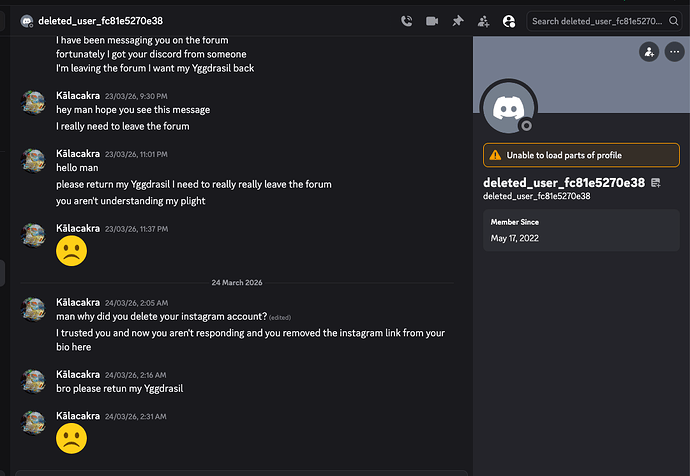Click the header avatar icon beside deleted_user name
This screenshot has width=690, height=476.
tap(26, 20)
